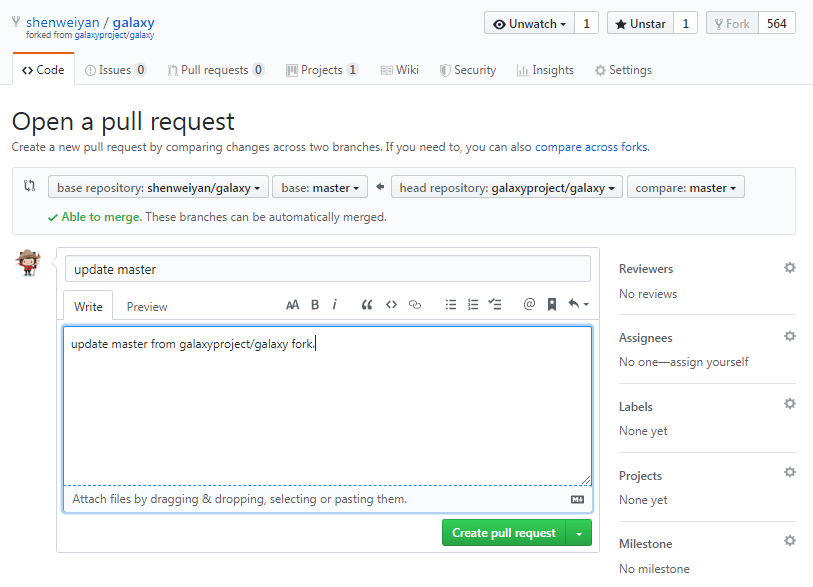The image size is (813, 587).
Task: Insert code using the <> icon
Action: coord(391,305)
